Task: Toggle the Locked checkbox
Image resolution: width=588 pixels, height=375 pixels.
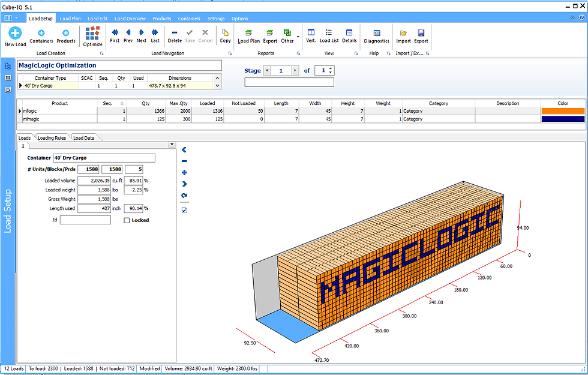Action: pyautogui.click(x=127, y=221)
